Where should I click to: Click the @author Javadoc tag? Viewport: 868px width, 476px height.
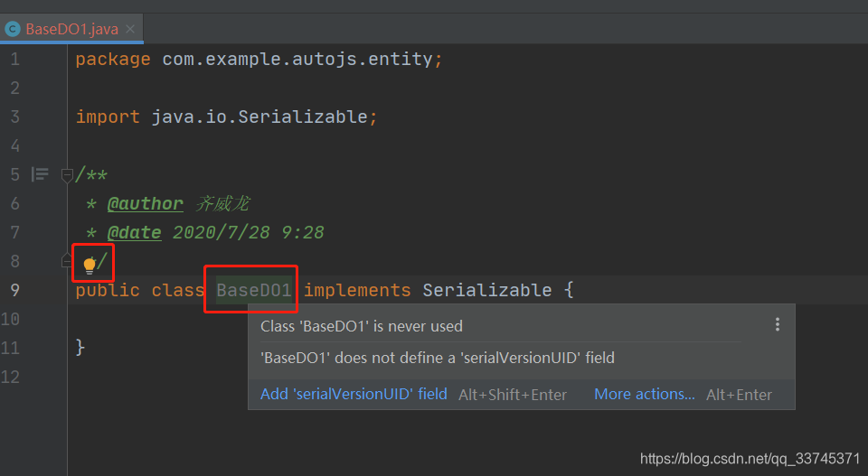point(145,203)
